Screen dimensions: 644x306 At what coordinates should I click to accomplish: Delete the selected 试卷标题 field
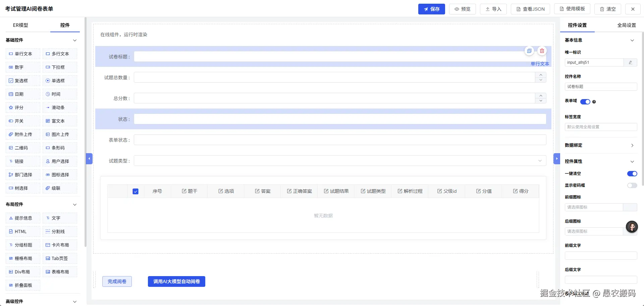[542, 51]
